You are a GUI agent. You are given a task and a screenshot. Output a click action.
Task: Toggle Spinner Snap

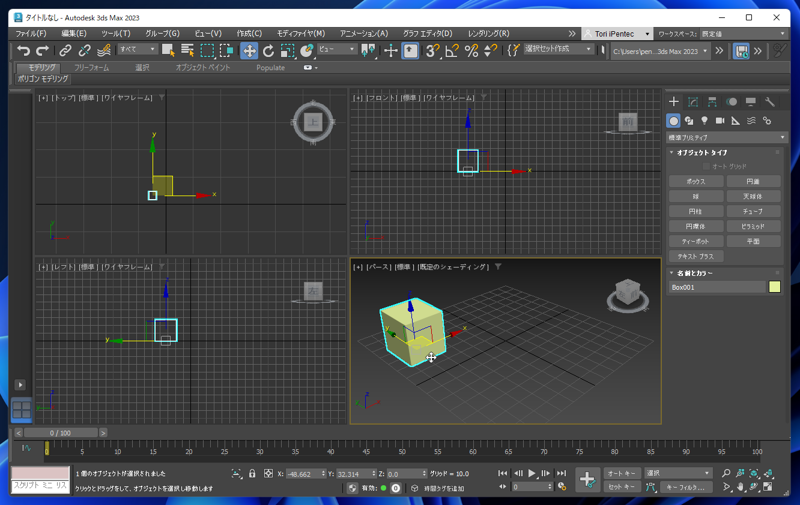[490, 50]
